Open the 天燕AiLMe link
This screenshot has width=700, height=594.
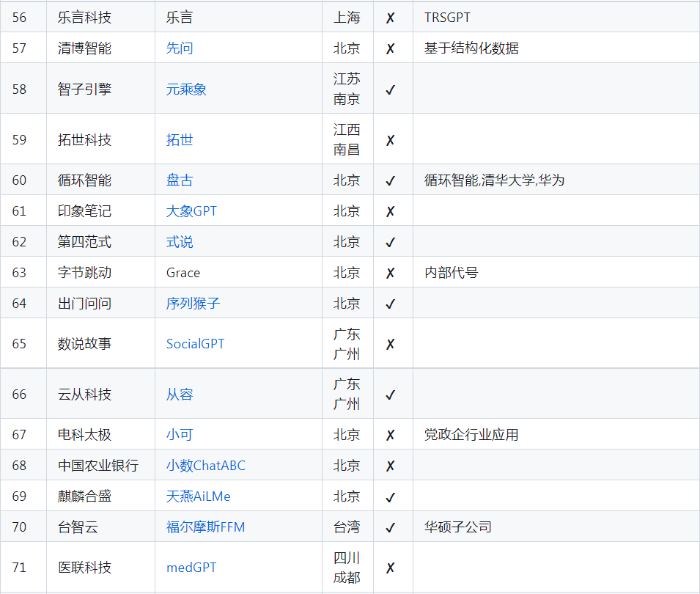click(198, 496)
